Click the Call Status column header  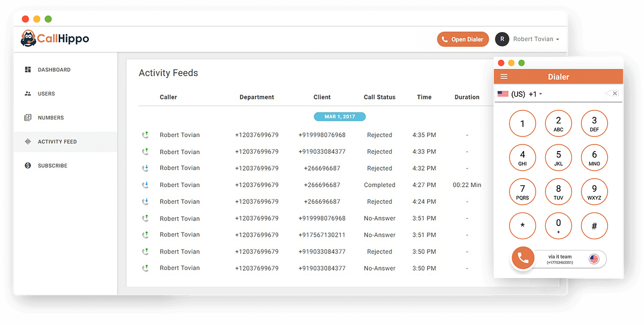coord(379,97)
